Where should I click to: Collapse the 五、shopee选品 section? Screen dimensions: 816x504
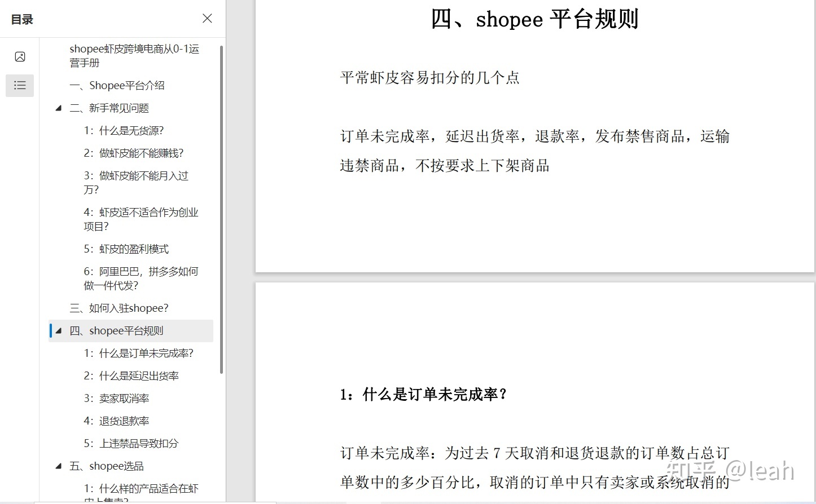coord(59,466)
